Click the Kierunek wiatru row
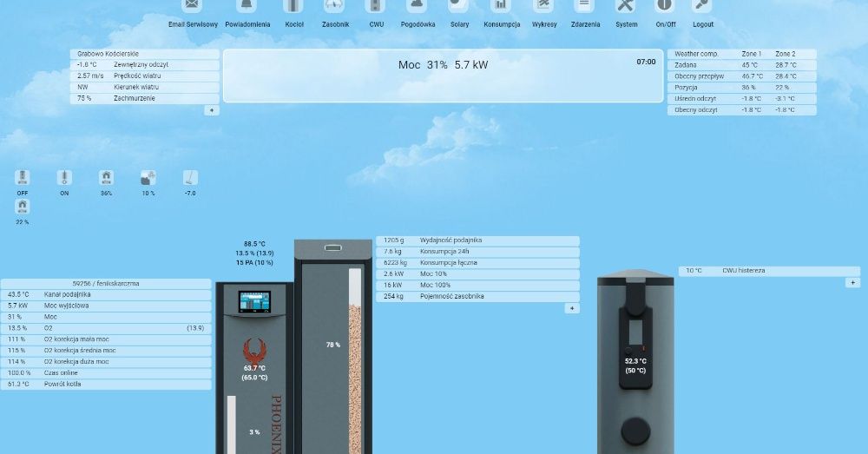868x454 pixels. (144, 87)
